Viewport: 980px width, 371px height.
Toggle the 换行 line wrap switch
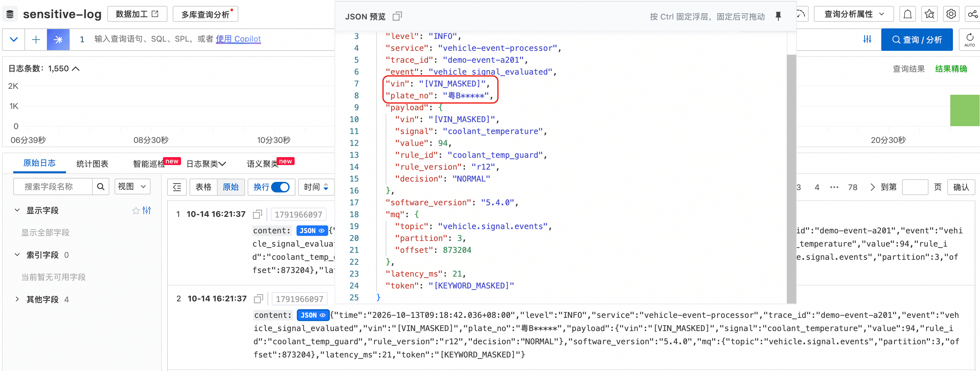tap(281, 187)
